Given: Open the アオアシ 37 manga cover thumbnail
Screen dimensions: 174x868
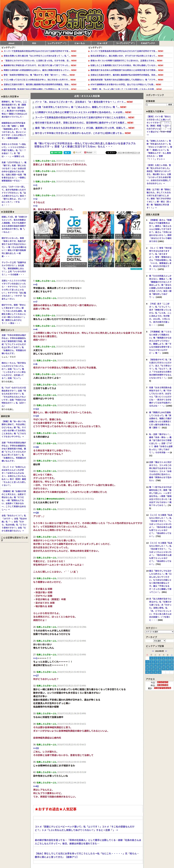Looking at the screenshot, I should [x=128, y=225].
